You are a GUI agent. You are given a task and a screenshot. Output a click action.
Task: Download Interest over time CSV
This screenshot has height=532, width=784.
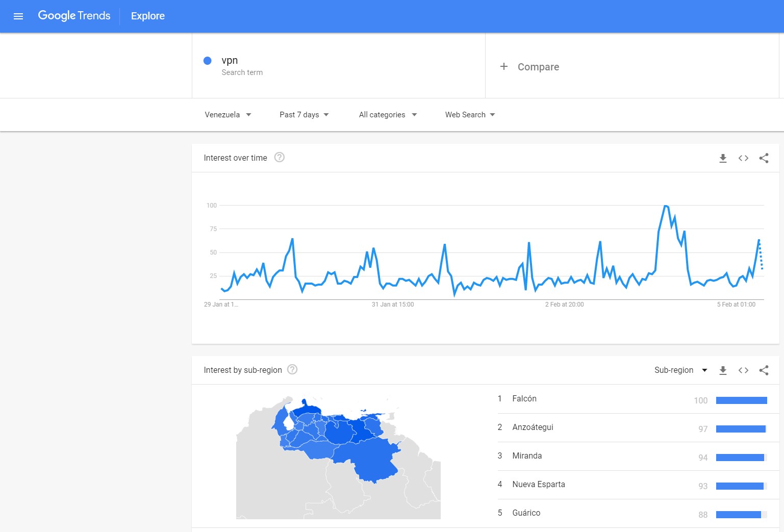point(723,158)
